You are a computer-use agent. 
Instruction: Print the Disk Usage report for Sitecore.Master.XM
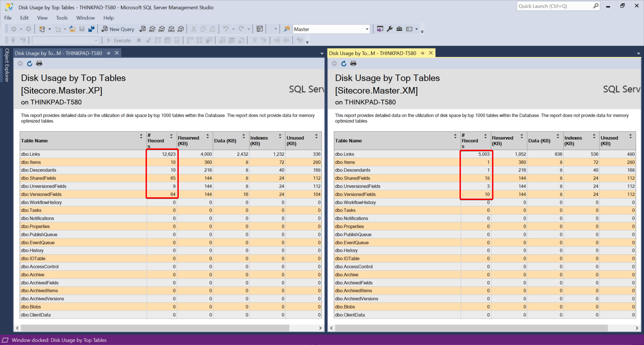[353, 63]
